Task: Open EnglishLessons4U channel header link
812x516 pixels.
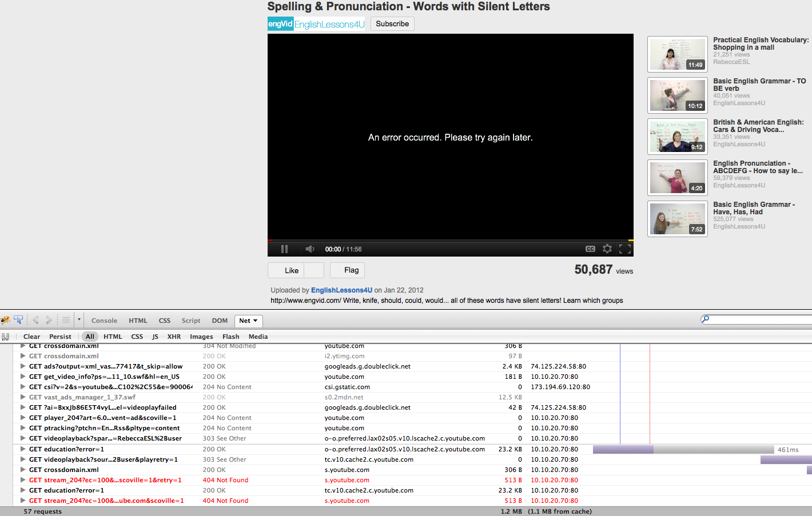Action: click(x=329, y=25)
